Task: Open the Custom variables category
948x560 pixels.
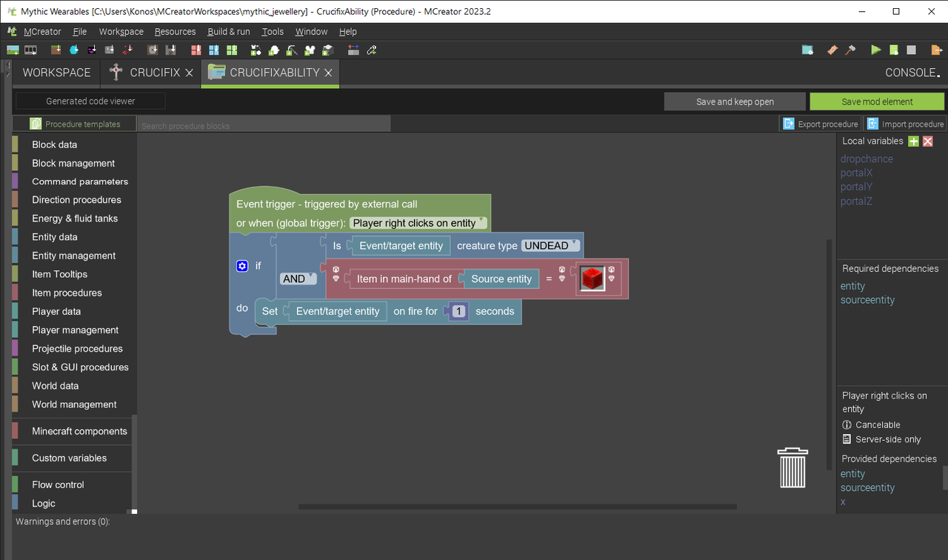Action: click(69, 458)
